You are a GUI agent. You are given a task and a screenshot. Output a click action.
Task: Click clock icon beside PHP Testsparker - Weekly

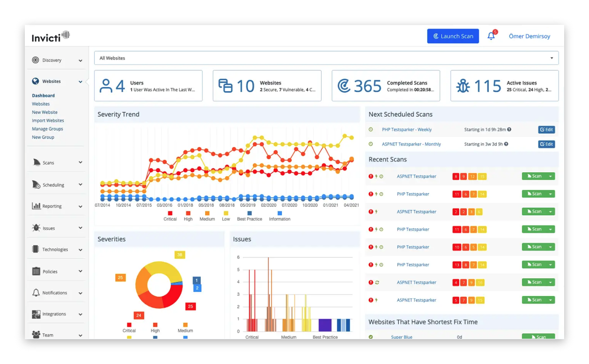[371, 130]
